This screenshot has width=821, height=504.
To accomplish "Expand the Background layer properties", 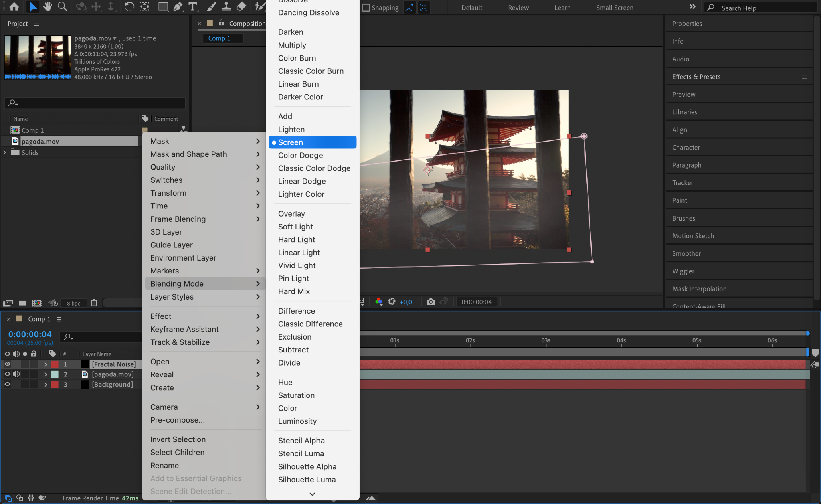I will tap(46, 384).
